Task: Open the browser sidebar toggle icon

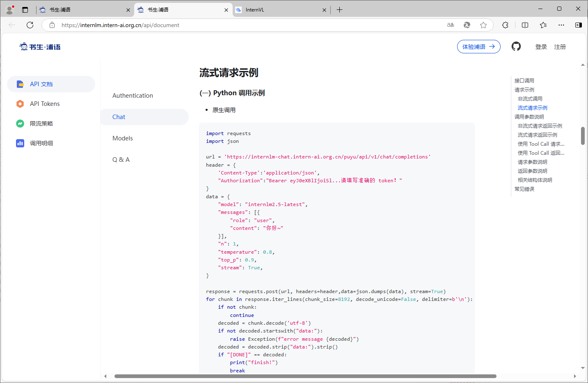Action: click(579, 25)
